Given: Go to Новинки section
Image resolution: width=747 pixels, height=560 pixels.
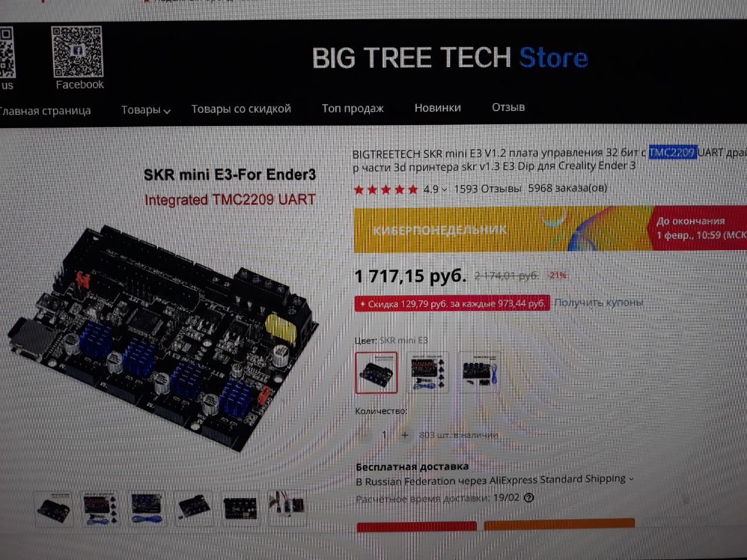Looking at the screenshot, I should 438,107.
